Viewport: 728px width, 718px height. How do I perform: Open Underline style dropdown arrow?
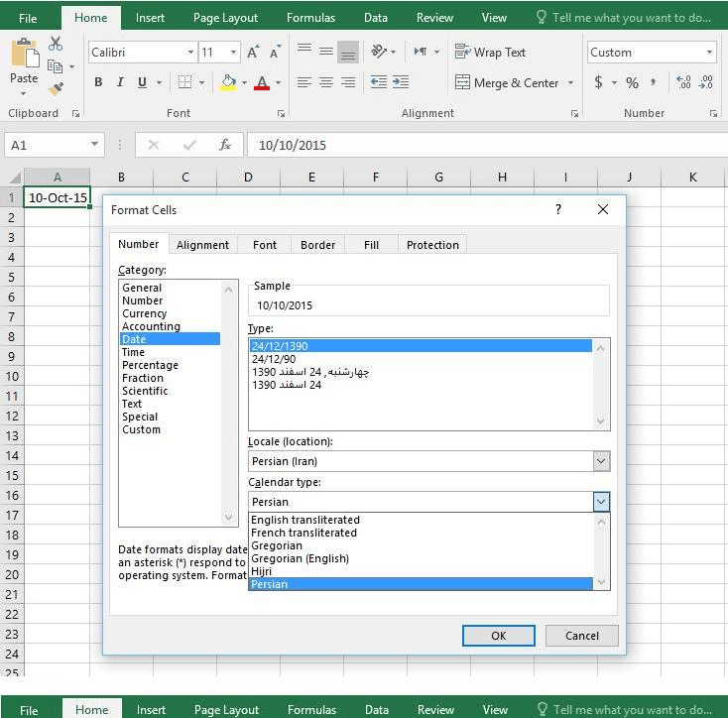coord(160,83)
